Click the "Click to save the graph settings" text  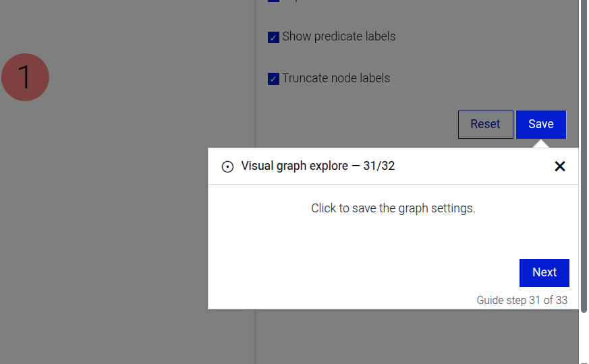393,208
